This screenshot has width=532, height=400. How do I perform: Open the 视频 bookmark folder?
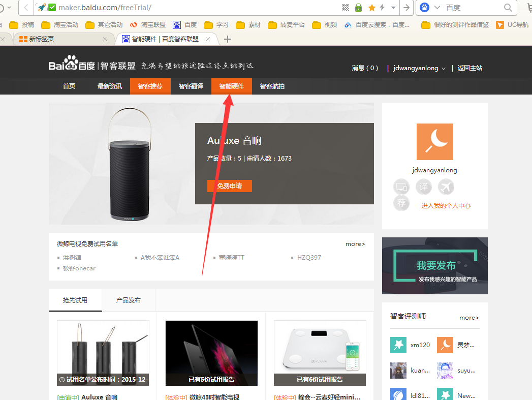pyautogui.click(x=324, y=25)
